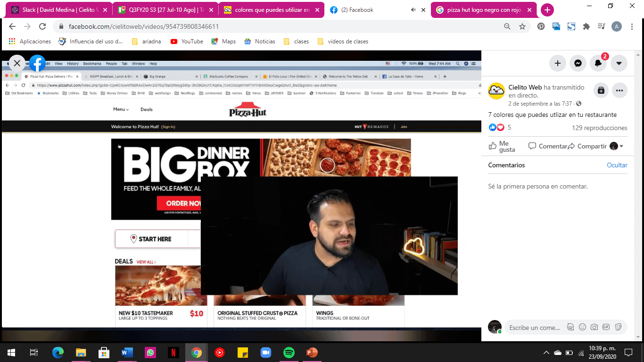644x362 pixels.
Task: Open Word from the taskbar
Action: tap(127, 353)
